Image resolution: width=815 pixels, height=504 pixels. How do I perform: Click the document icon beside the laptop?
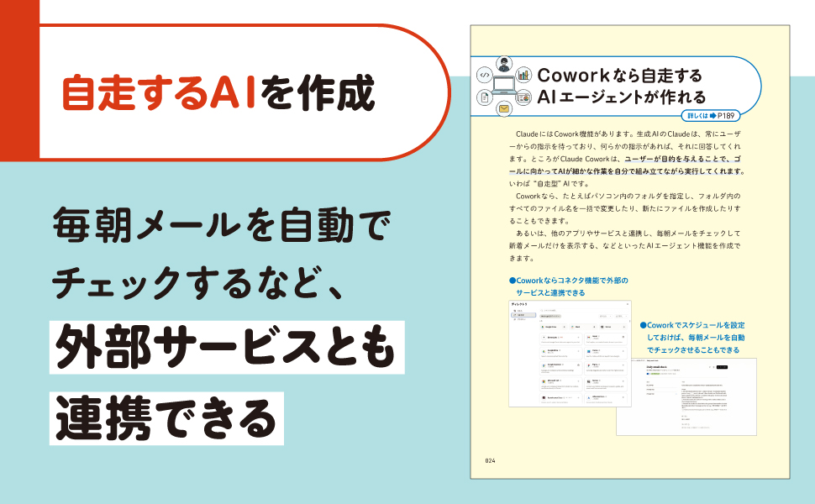click(x=485, y=97)
